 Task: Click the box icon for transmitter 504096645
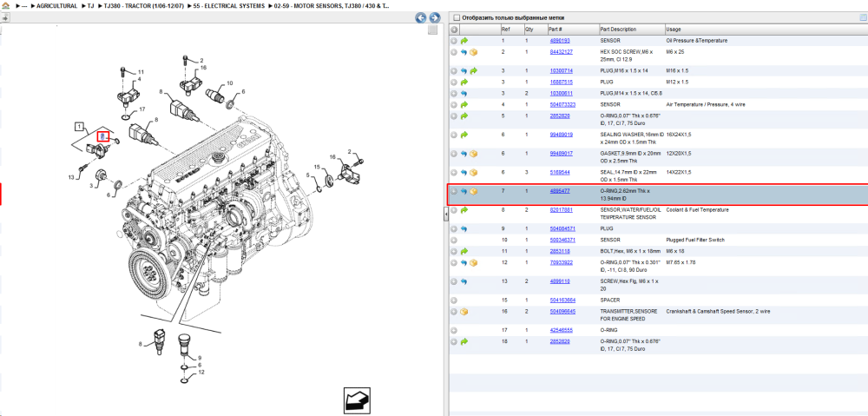point(464,312)
